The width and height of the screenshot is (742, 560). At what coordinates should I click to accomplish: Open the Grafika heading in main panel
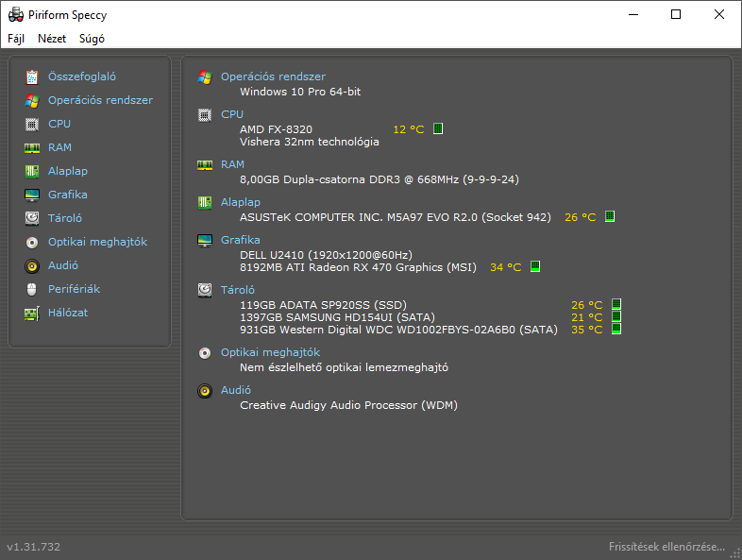tap(241, 240)
